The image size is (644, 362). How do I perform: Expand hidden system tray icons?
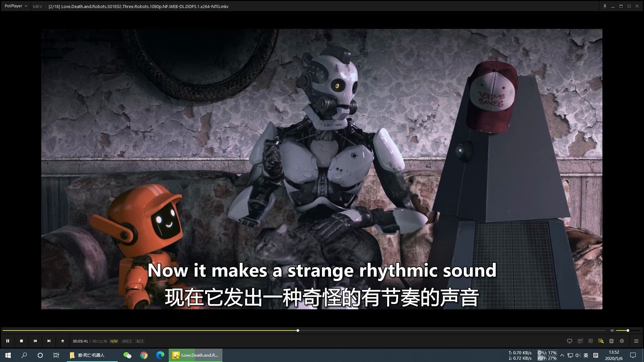[562, 355]
